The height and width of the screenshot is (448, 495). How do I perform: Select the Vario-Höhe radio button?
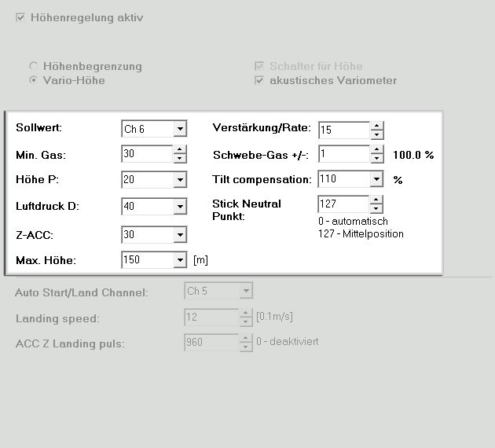click(x=33, y=80)
